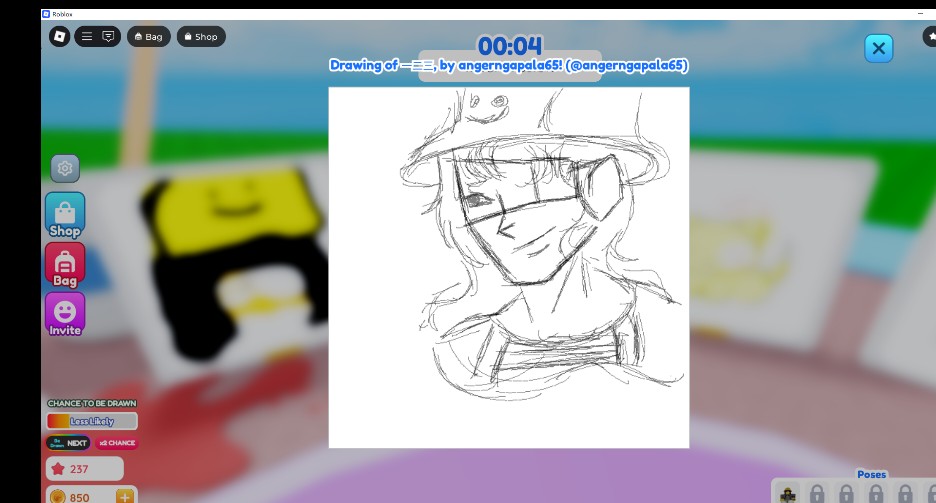Open Bag from the top bar

pos(148,37)
